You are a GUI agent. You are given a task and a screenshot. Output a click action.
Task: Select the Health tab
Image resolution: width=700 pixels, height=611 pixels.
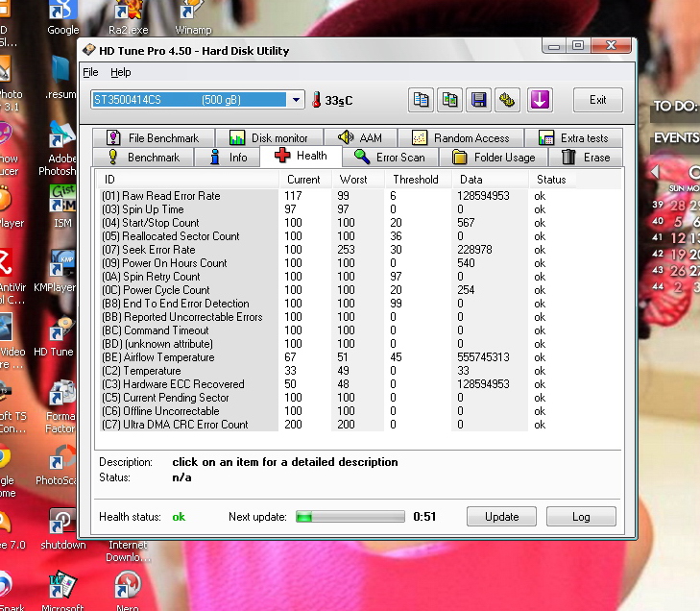click(301, 156)
